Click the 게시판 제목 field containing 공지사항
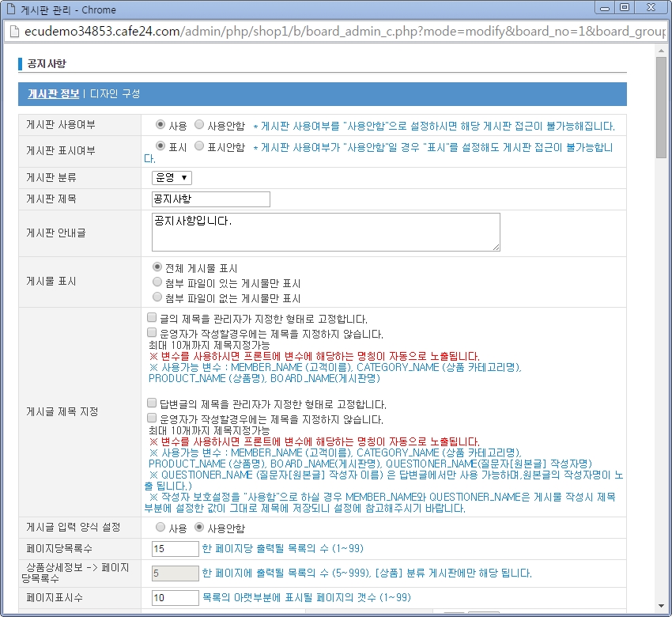The height and width of the screenshot is (617, 672). pos(210,199)
